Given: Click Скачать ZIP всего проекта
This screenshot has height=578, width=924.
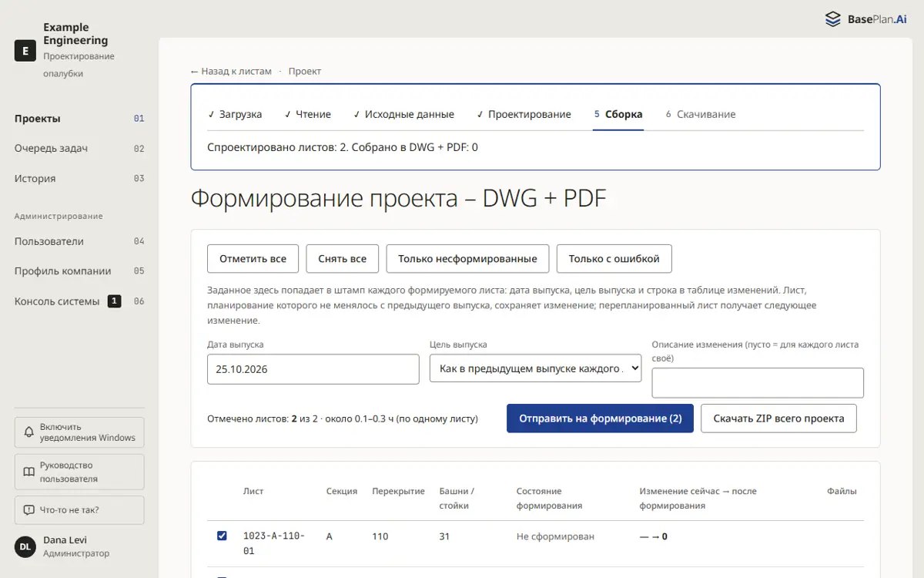Looking at the screenshot, I should [x=778, y=418].
